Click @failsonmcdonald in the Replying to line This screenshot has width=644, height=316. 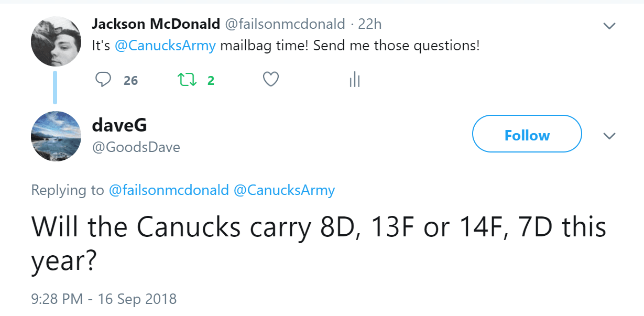[169, 190]
